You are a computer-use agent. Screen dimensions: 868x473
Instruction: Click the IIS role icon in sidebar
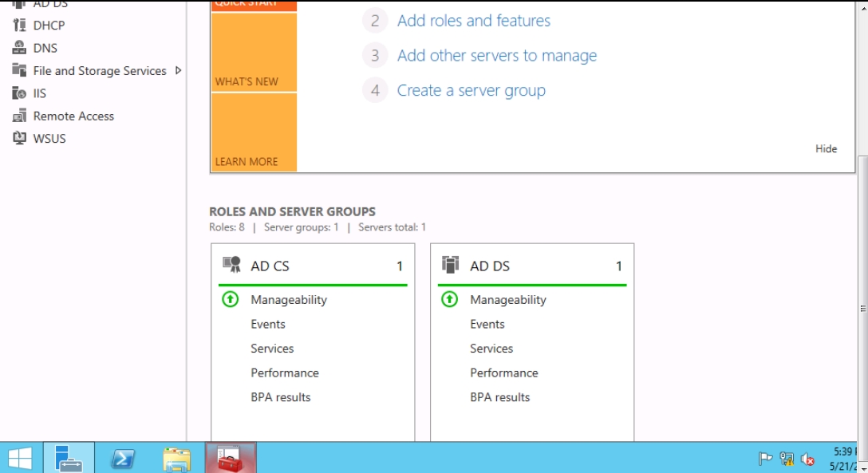click(19, 93)
